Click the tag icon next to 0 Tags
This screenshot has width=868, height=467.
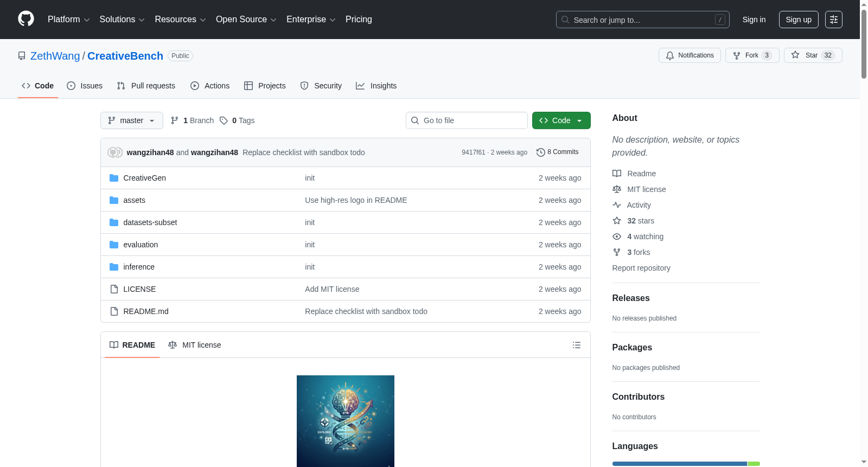tap(224, 120)
